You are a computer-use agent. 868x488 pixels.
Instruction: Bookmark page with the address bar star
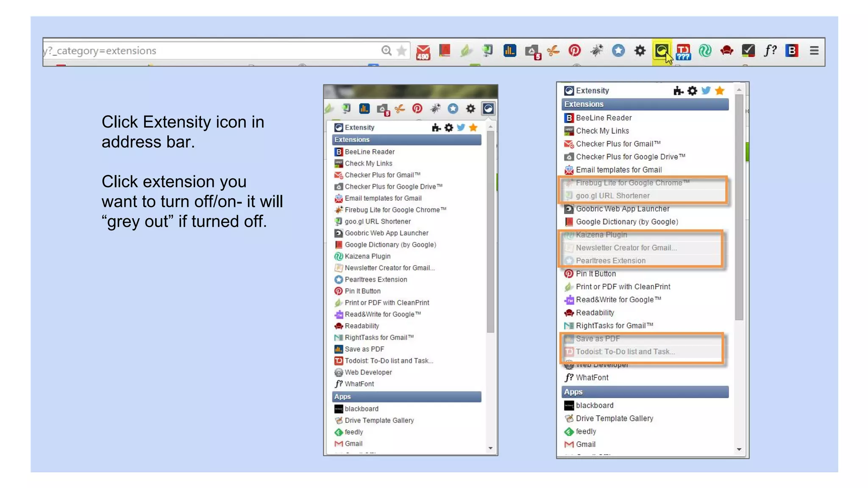click(401, 50)
